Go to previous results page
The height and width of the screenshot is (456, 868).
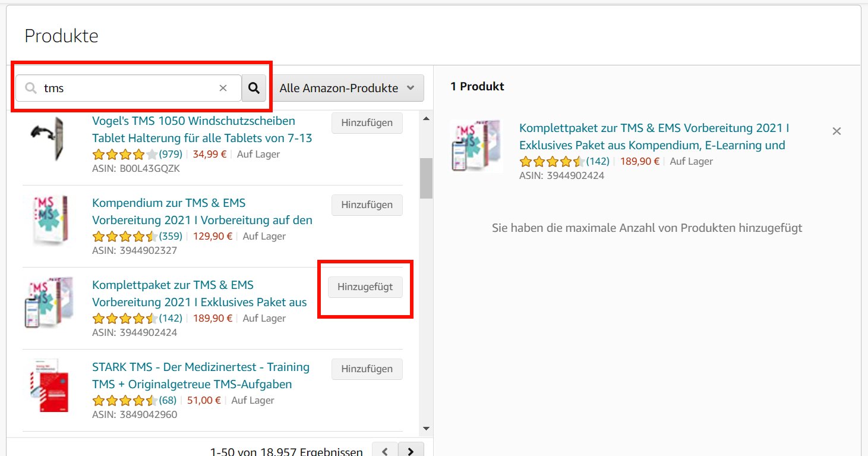(x=385, y=452)
